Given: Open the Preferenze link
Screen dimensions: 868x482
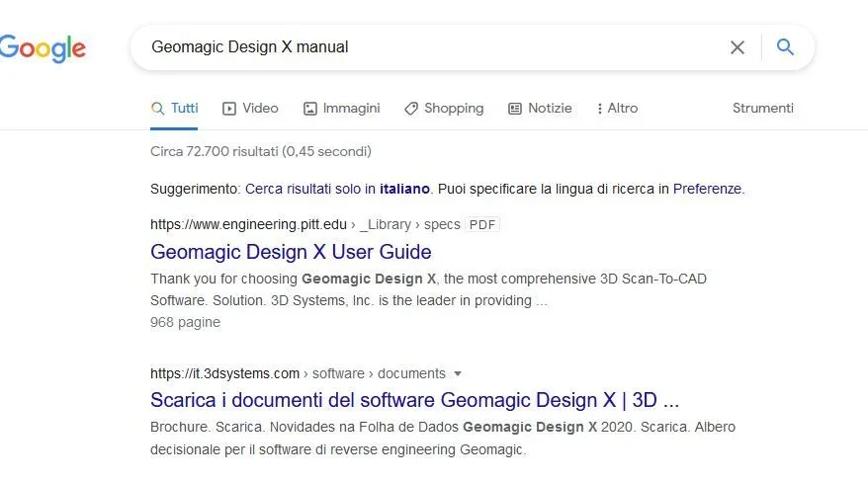Looking at the screenshot, I should pos(707,189).
